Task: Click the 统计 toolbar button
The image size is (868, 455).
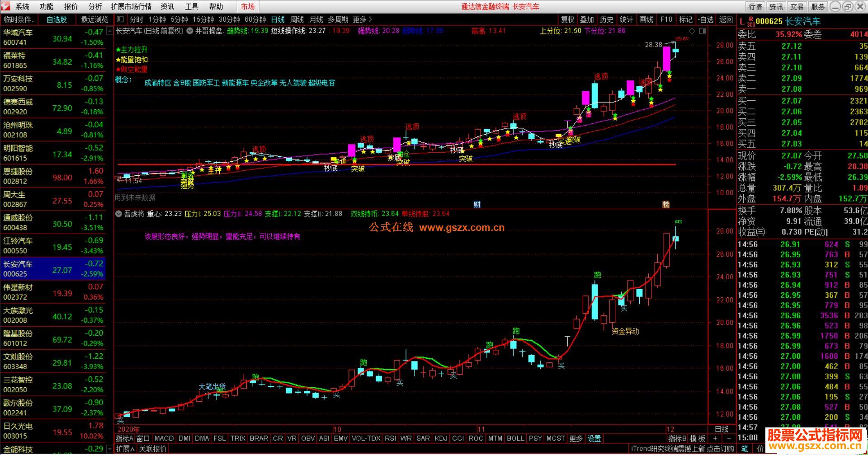Action: [x=626, y=19]
